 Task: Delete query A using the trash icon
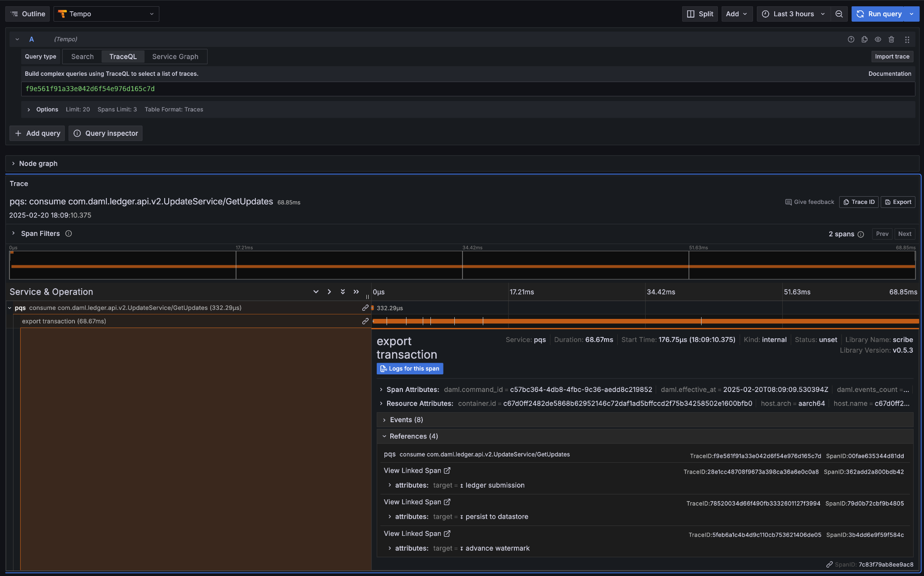point(892,39)
